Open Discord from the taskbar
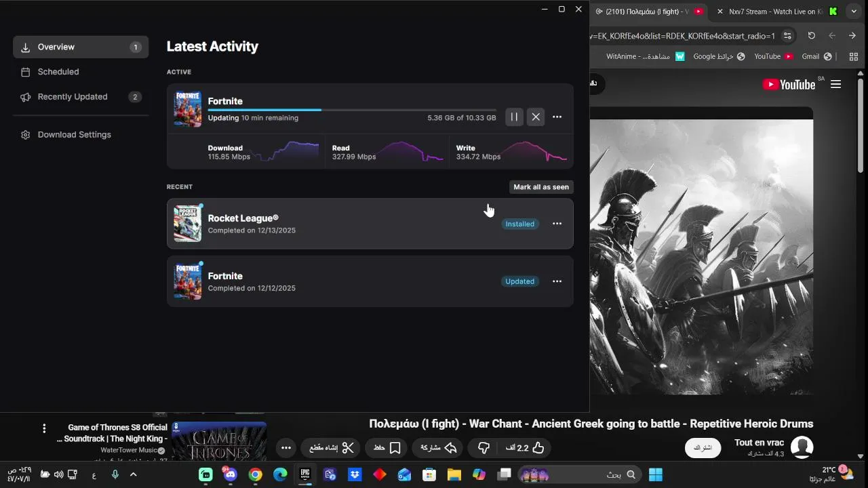868x488 pixels. tap(231, 474)
